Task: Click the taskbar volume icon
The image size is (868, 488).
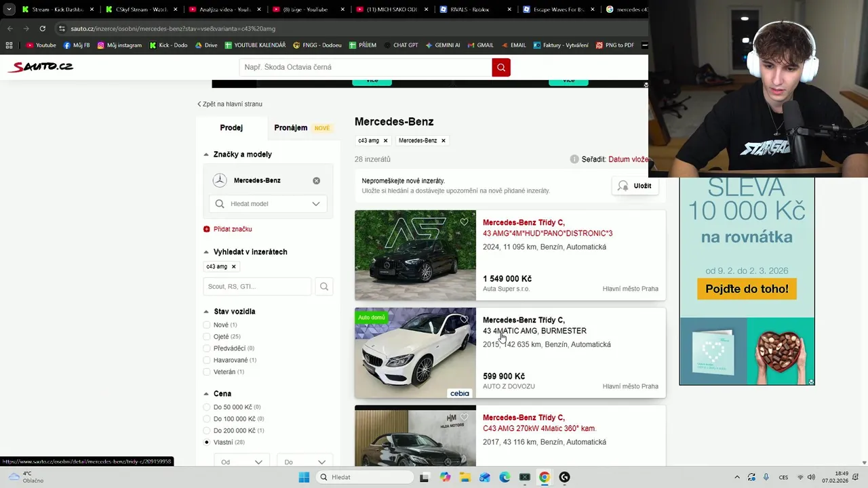Action: (x=811, y=477)
